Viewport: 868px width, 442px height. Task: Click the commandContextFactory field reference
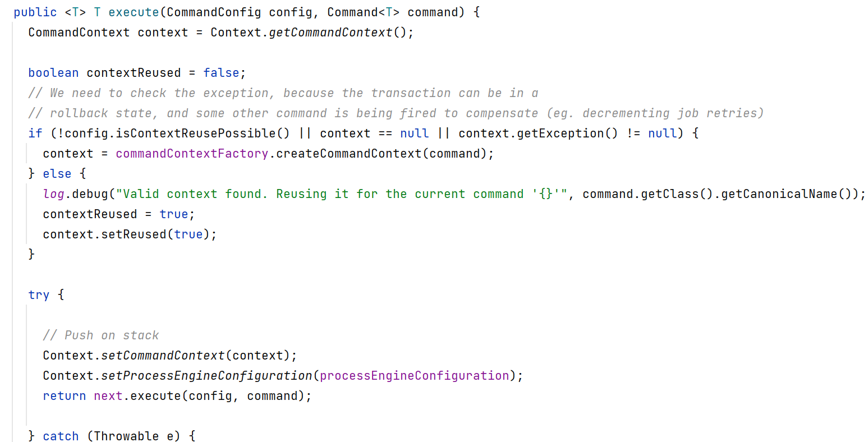192,154
